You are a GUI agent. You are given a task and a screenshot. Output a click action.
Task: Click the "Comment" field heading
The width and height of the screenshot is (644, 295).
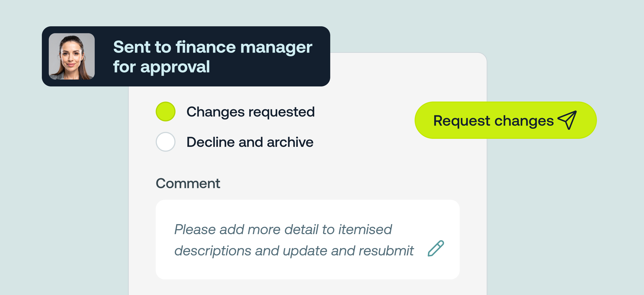[x=188, y=183]
